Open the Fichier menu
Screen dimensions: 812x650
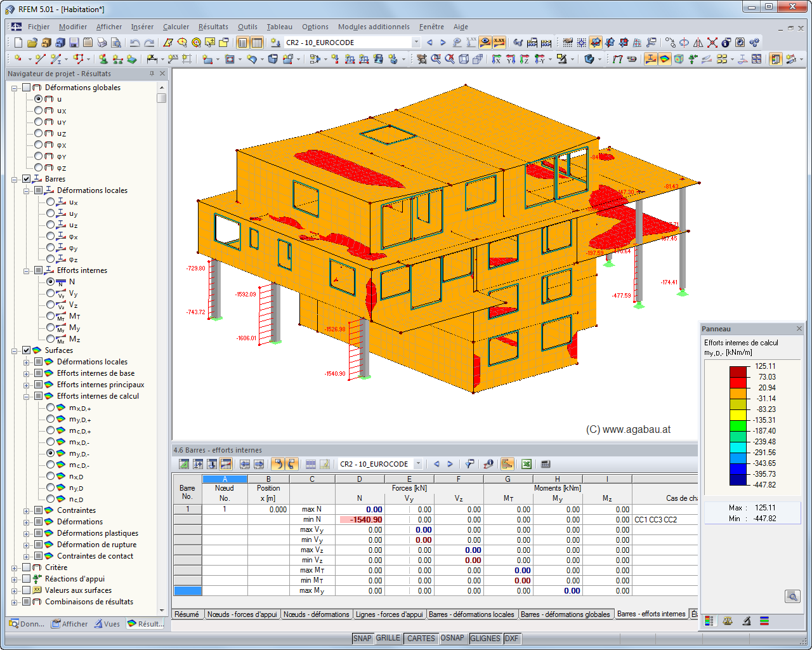39,27
